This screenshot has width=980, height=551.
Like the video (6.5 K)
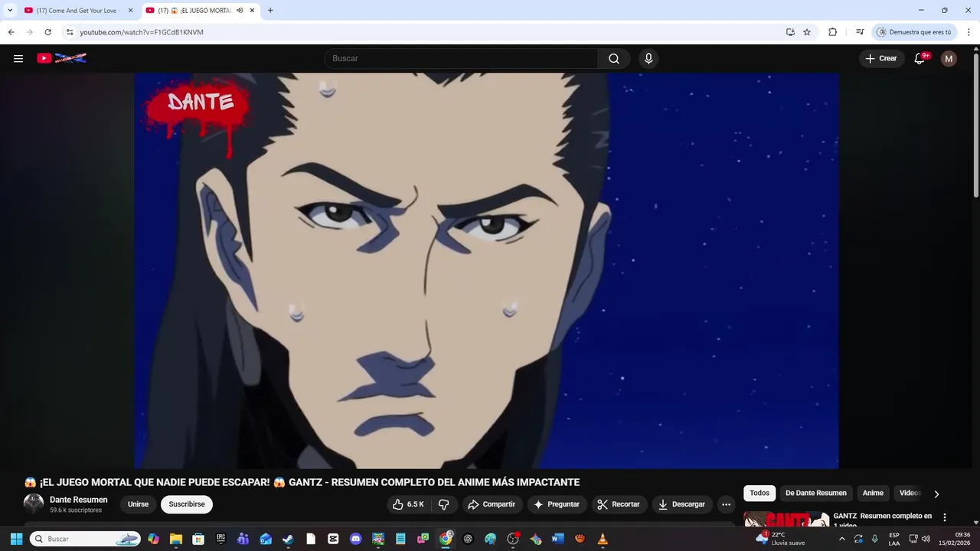click(x=408, y=504)
